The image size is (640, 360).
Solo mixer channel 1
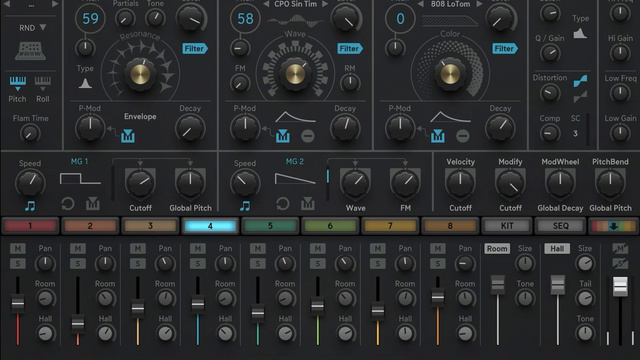(18, 264)
